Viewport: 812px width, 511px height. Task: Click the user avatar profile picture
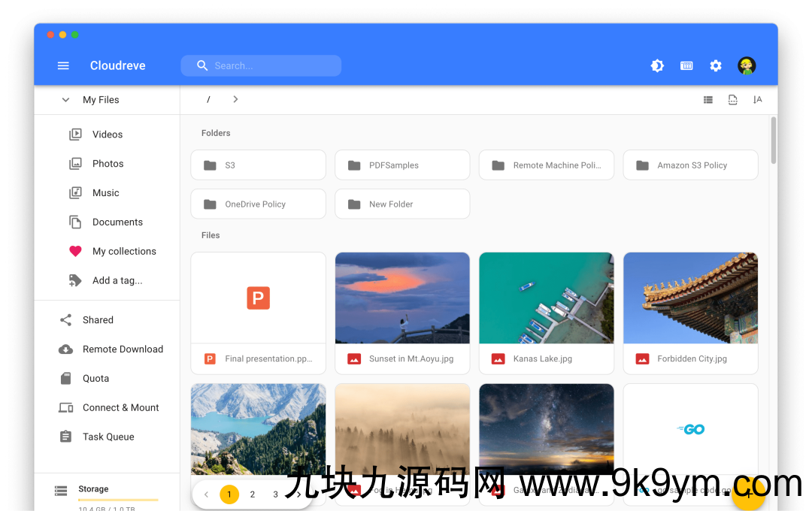pyautogui.click(x=747, y=66)
